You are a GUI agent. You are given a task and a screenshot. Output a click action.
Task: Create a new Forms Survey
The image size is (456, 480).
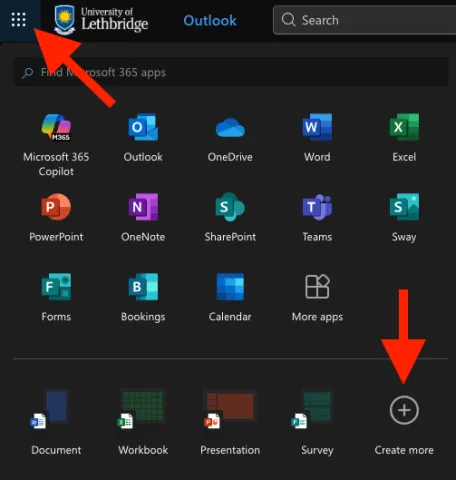[317, 423]
